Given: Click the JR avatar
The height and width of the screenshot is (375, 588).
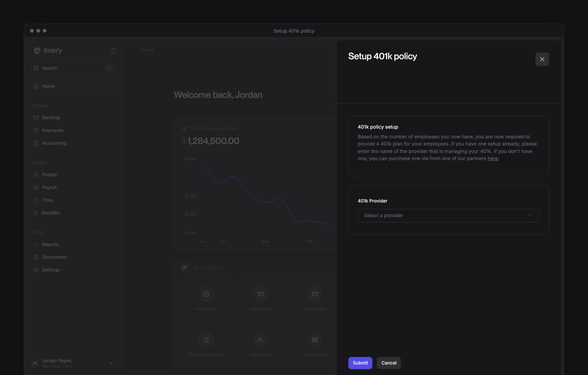Looking at the screenshot, I should [35, 363].
